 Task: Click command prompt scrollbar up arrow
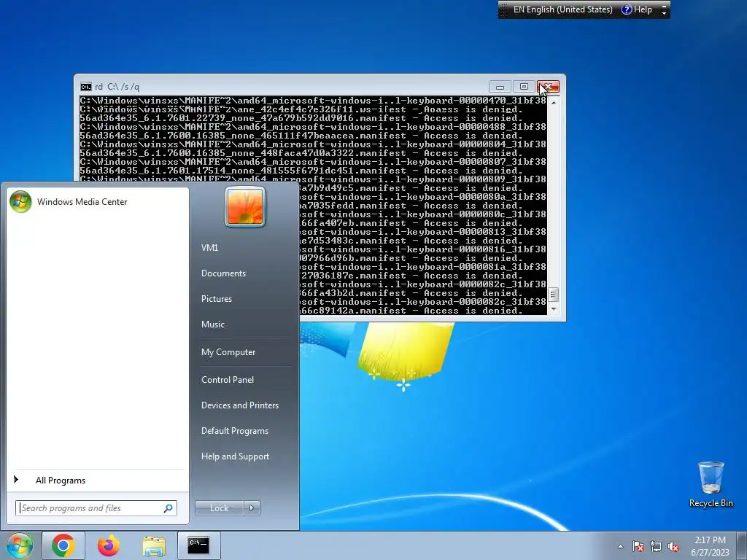click(x=554, y=102)
